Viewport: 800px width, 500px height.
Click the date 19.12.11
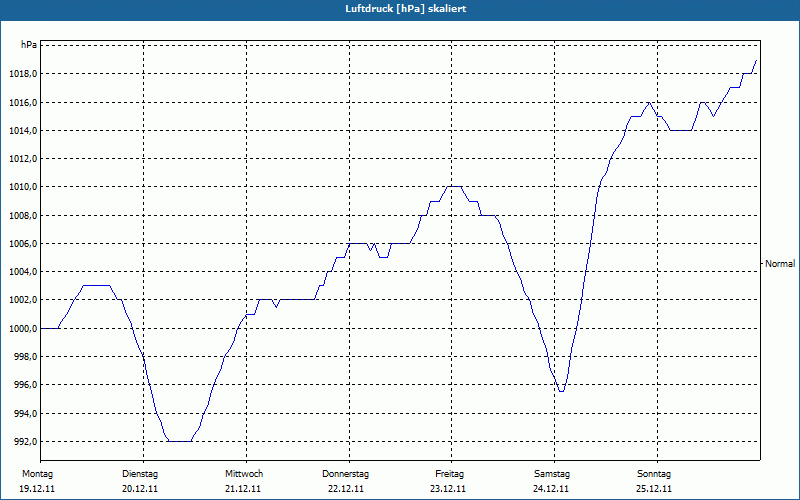tap(37, 489)
